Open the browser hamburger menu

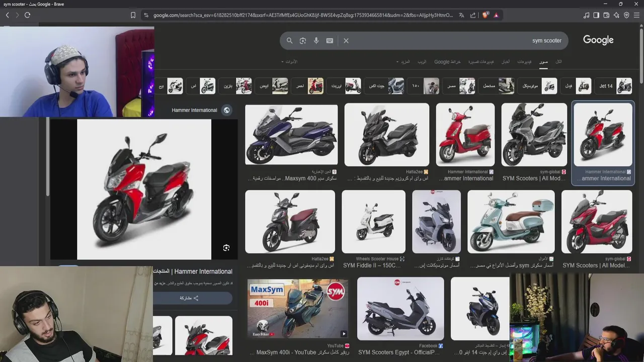click(x=636, y=15)
